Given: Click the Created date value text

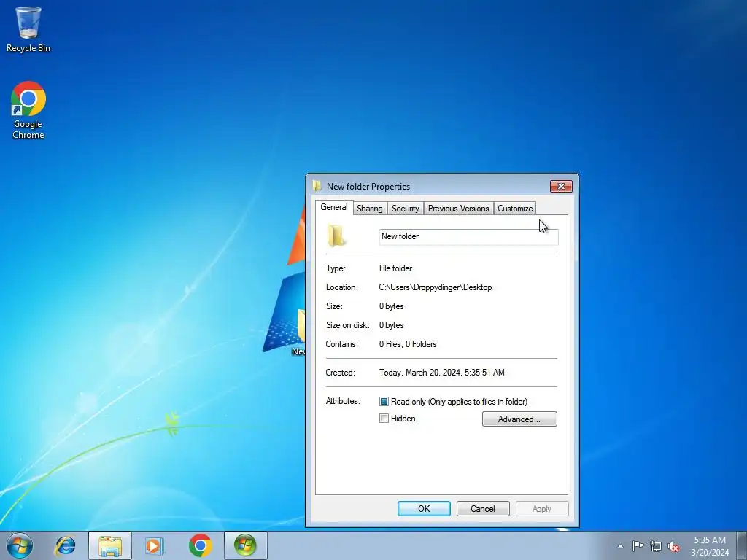Looking at the screenshot, I should (x=441, y=373).
